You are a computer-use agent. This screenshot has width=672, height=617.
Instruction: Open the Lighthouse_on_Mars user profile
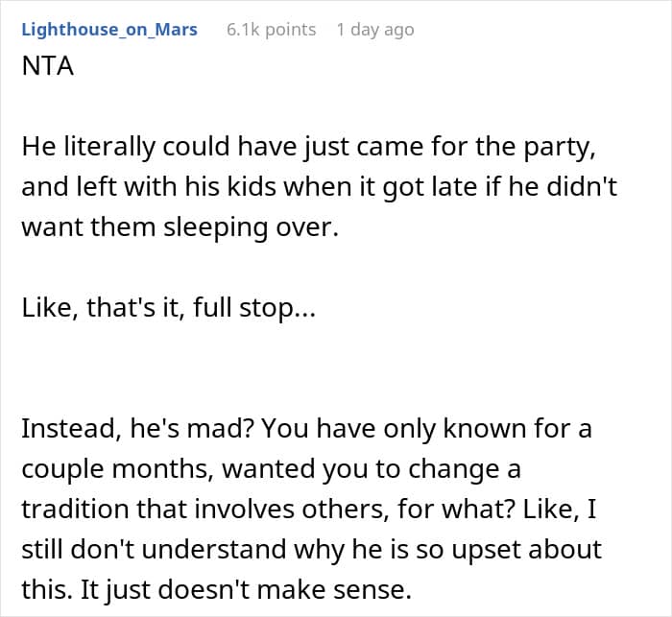(x=109, y=29)
